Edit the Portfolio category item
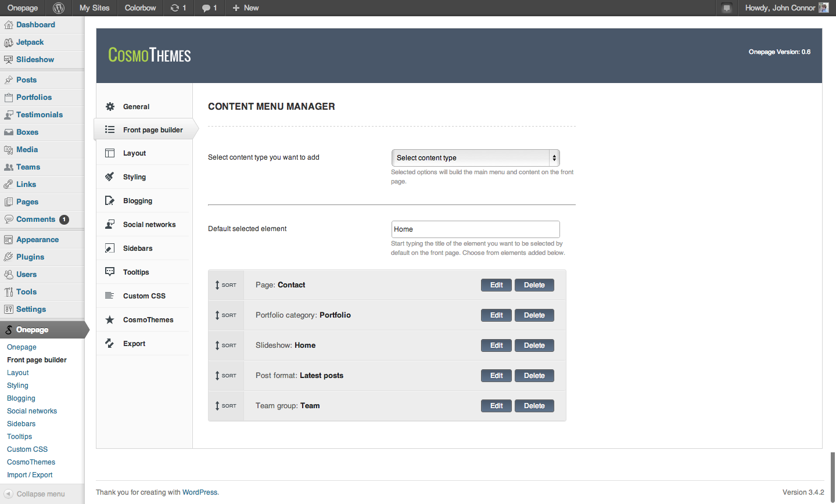Screen dimensions: 836x504 pos(496,315)
